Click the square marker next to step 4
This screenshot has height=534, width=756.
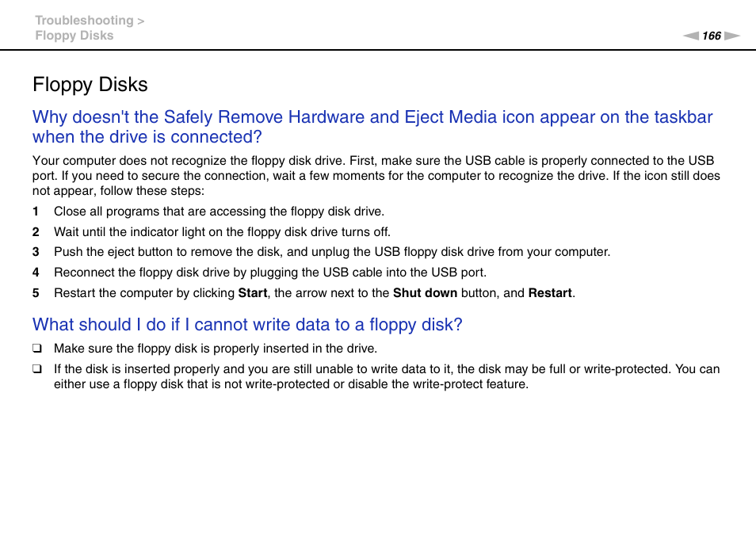click(x=35, y=273)
